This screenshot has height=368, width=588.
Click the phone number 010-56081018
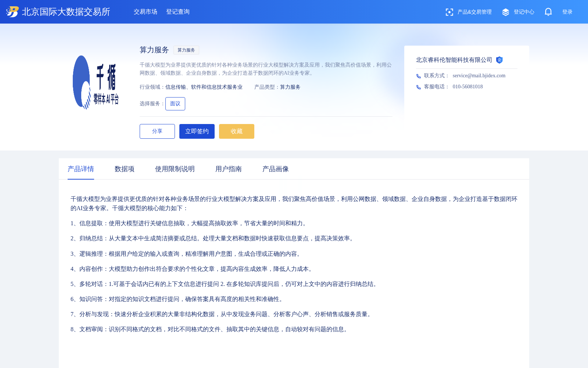pos(468,87)
